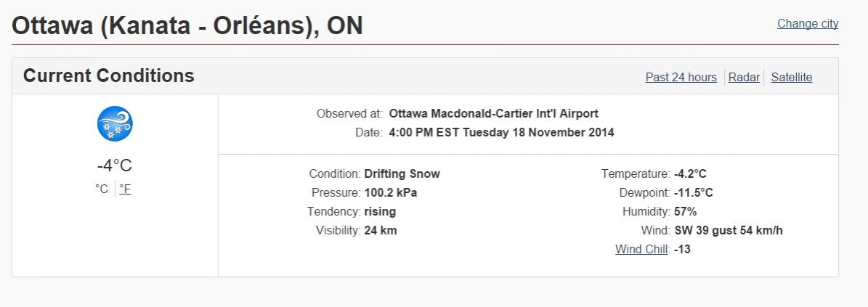Click the Ottawa Macdonald-Cartier Int'l Airport station name
This screenshot has height=307, width=868.
pos(493,114)
